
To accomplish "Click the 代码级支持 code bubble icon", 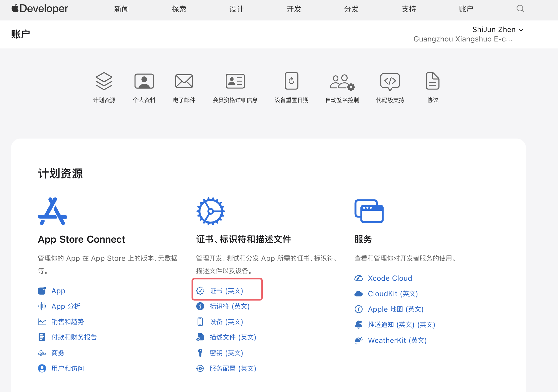I will click(x=390, y=82).
